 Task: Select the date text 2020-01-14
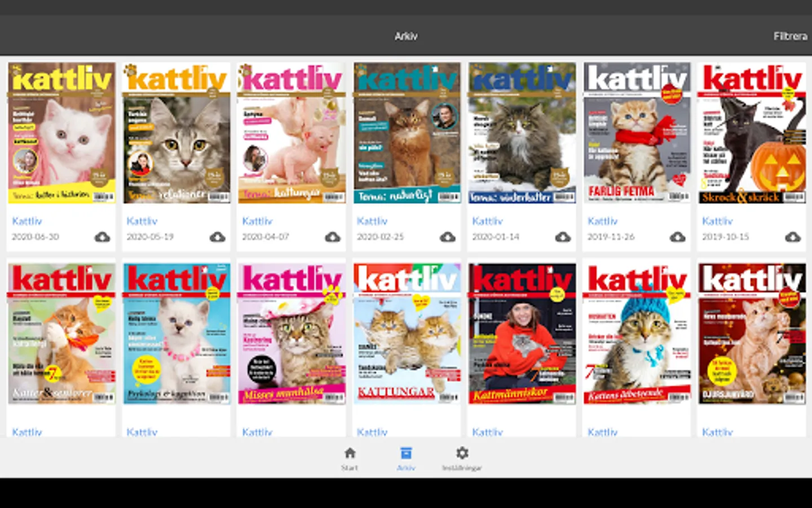click(496, 237)
